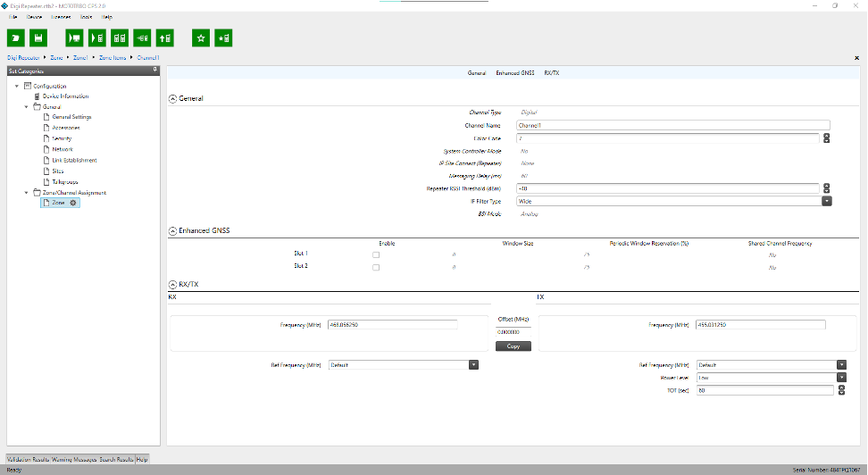Image resolution: width=868 pixels, height=475 pixels.
Task: Click the star favorites toolbar icon
Action: (201, 37)
